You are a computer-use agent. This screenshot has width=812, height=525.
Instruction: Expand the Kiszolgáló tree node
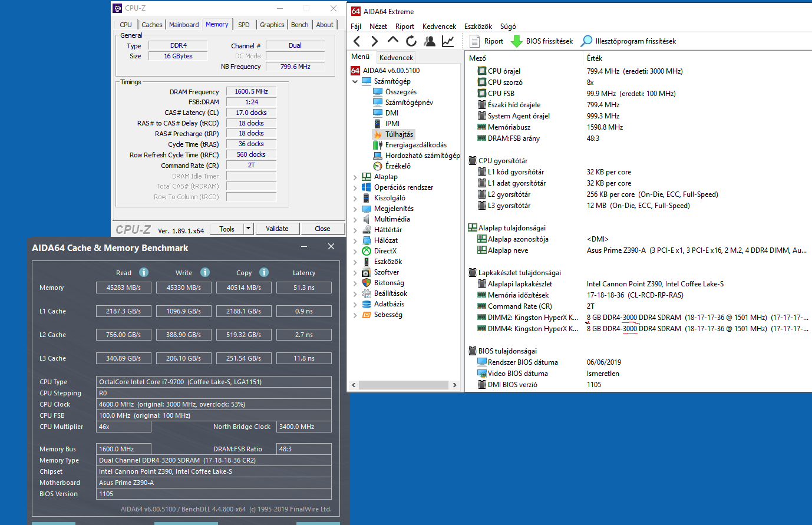tap(355, 198)
